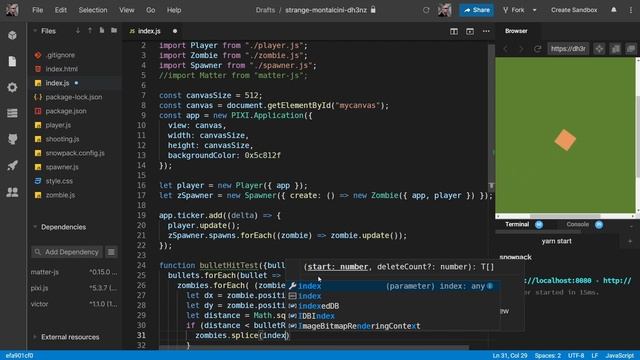Screen dimensions: 640x360
Task: Switch to the Browser tab
Action: tap(516, 31)
